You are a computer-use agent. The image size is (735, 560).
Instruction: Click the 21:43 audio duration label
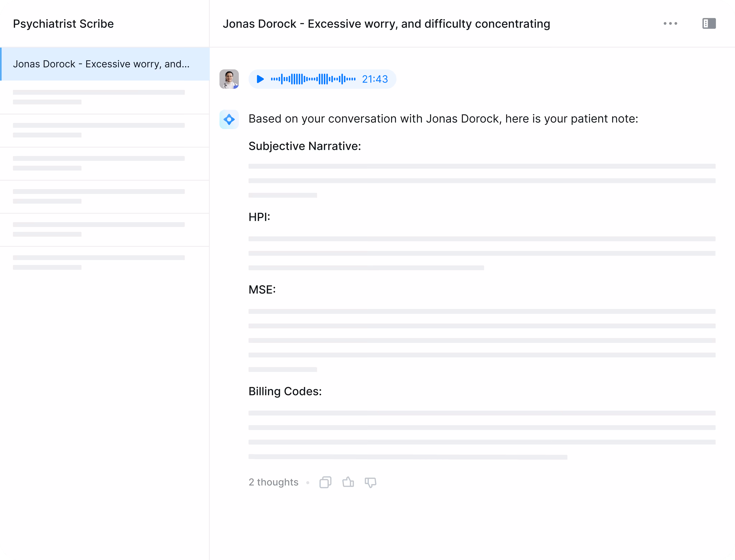pos(375,79)
